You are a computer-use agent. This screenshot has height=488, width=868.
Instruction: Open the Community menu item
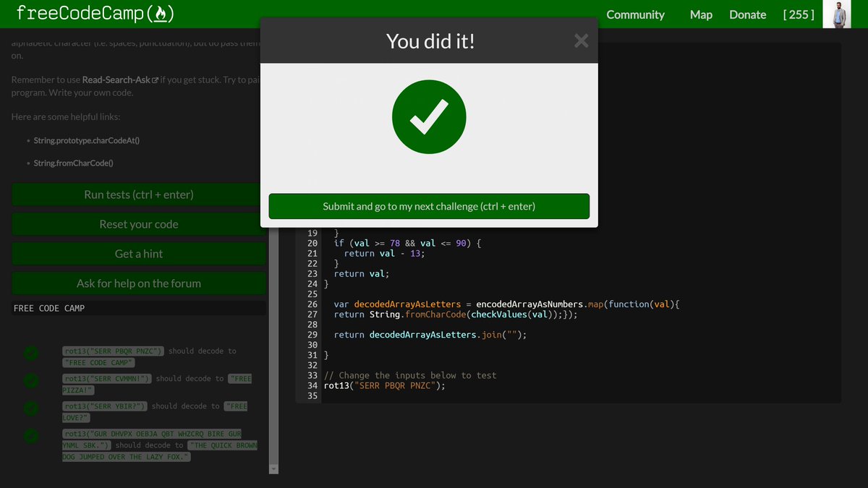[635, 14]
